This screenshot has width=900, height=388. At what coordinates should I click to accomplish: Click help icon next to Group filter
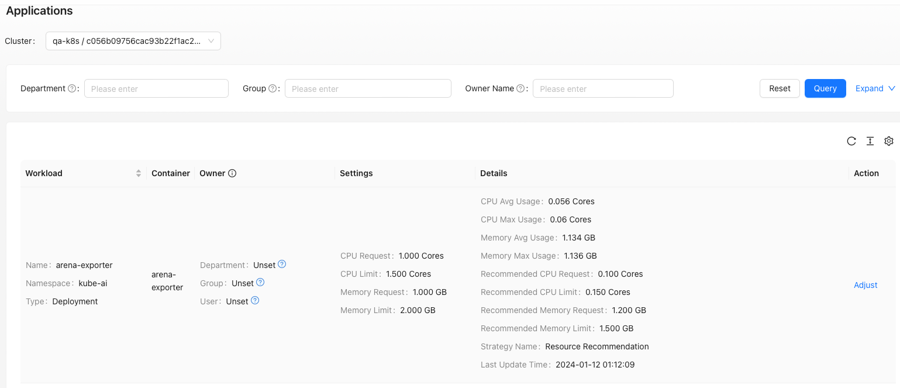pyautogui.click(x=272, y=89)
